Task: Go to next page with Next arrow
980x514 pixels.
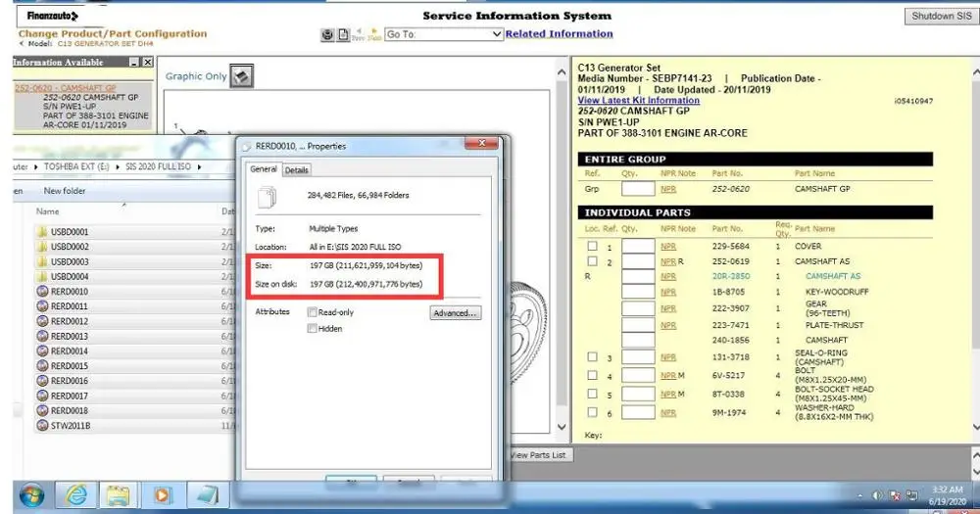Action: tap(373, 33)
